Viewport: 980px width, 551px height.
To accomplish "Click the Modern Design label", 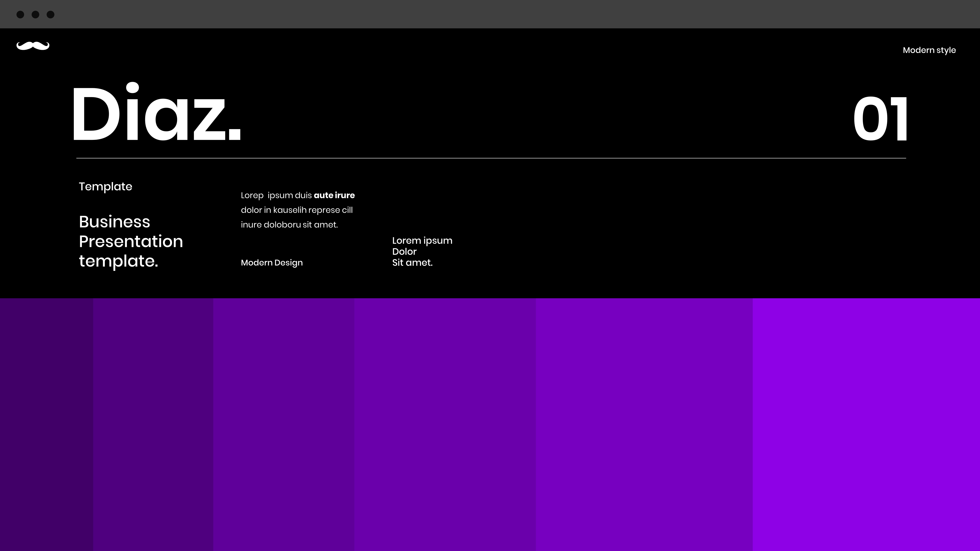I will pos(272,263).
